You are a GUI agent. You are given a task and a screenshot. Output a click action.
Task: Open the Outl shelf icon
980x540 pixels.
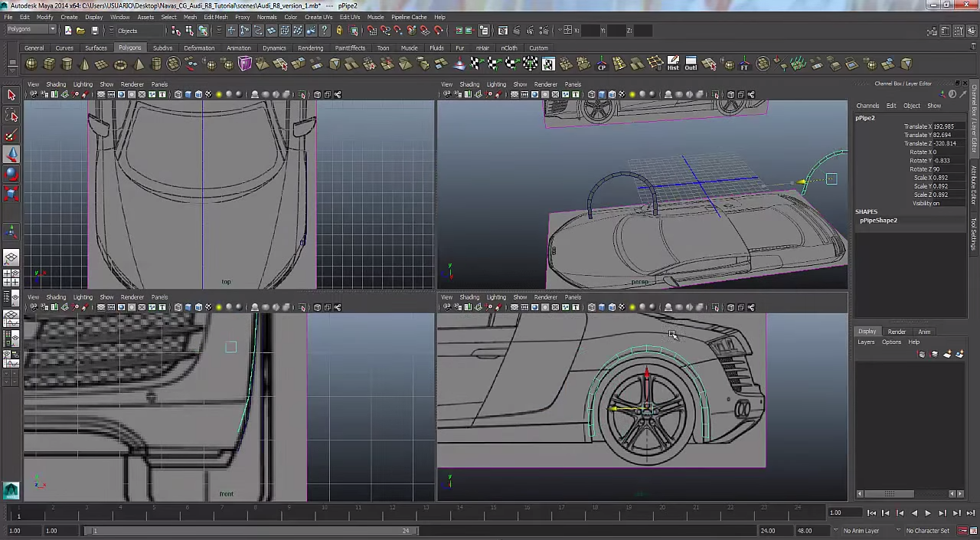pyautogui.click(x=691, y=64)
